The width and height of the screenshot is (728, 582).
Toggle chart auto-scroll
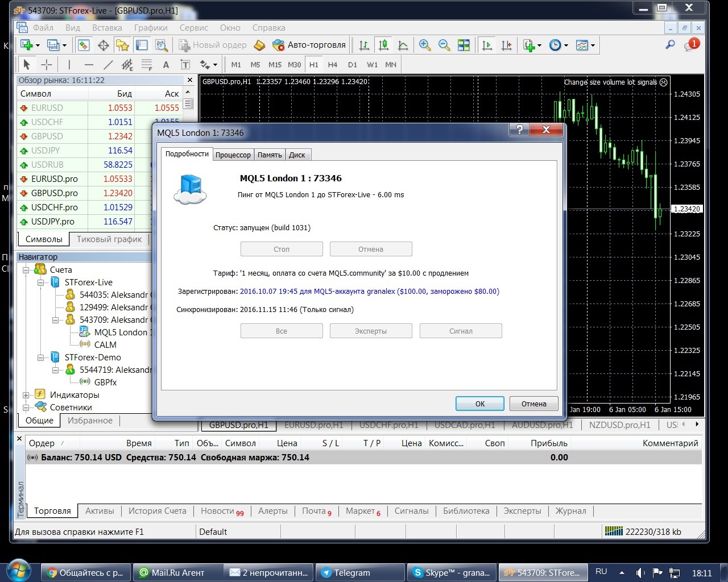pyautogui.click(x=487, y=45)
